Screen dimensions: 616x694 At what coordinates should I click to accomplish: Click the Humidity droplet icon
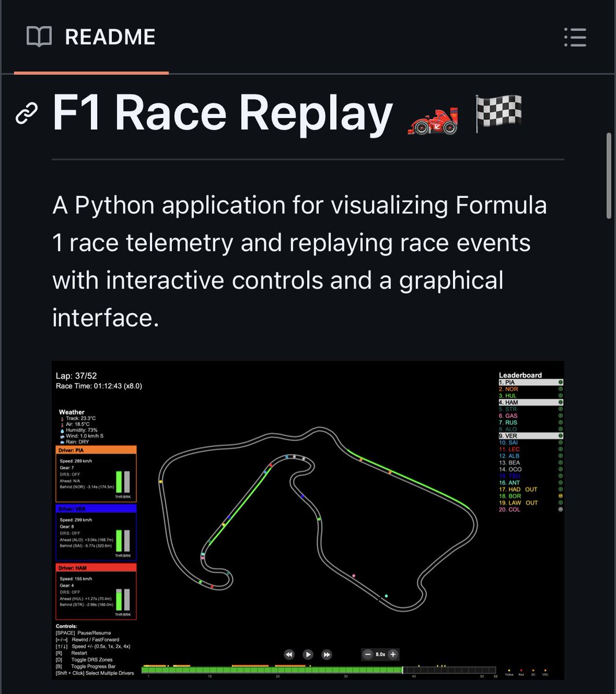[62, 430]
